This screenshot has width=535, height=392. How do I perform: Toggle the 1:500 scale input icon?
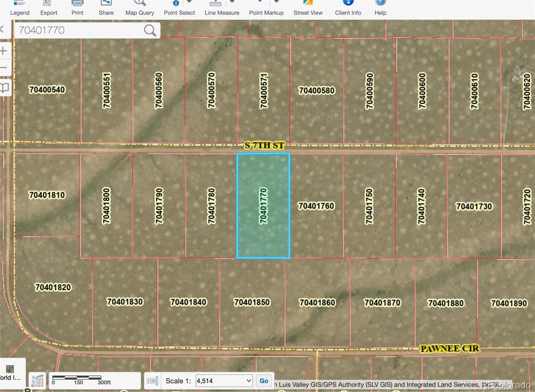(x=152, y=381)
